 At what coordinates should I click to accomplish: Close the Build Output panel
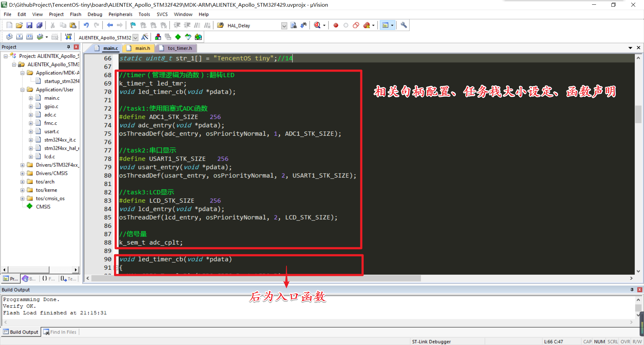(640, 290)
